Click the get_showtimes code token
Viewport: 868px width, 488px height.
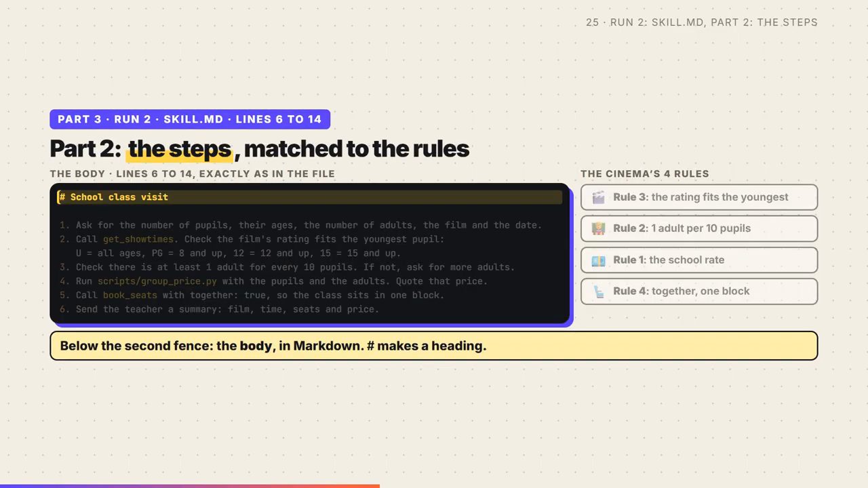tap(138, 239)
